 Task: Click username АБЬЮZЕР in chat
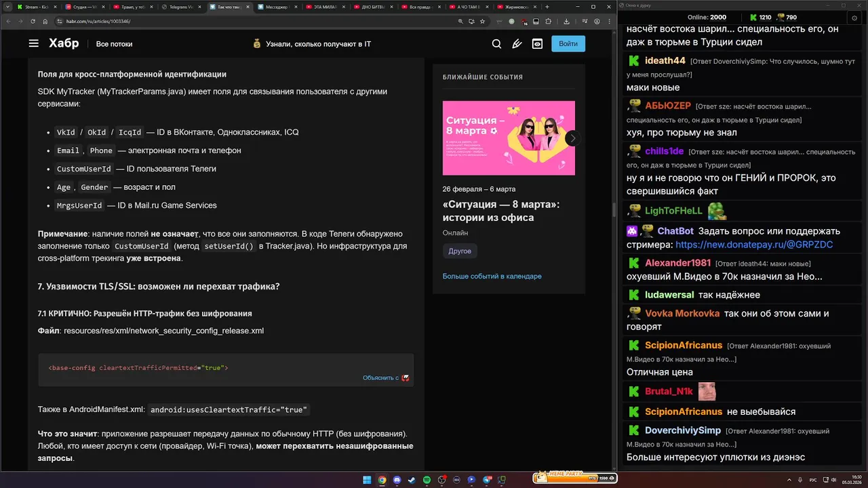point(668,106)
